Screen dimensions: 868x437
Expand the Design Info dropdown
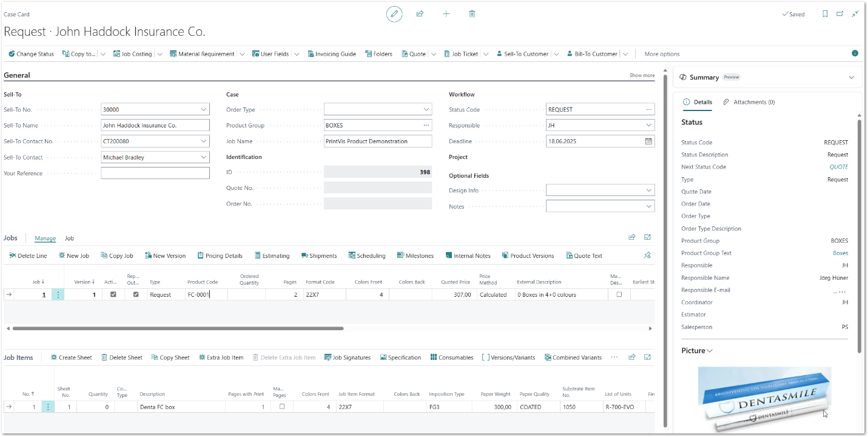[648, 191]
